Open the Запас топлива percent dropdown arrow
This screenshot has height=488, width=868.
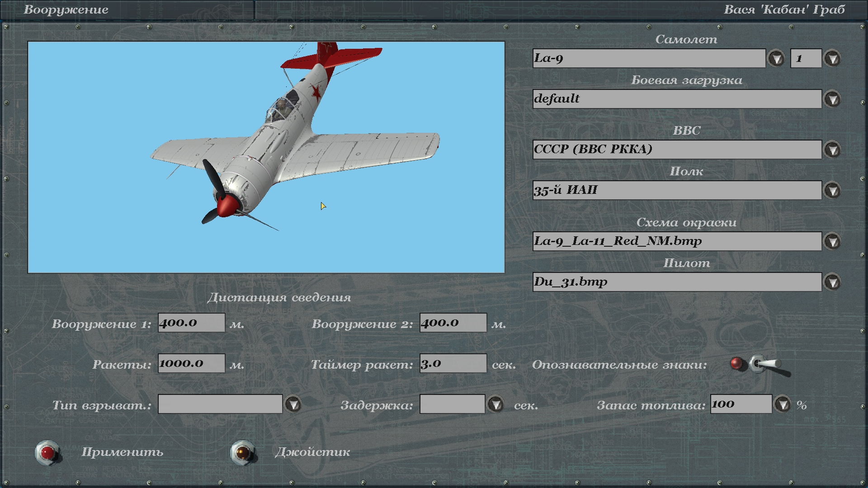[x=783, y=404]
